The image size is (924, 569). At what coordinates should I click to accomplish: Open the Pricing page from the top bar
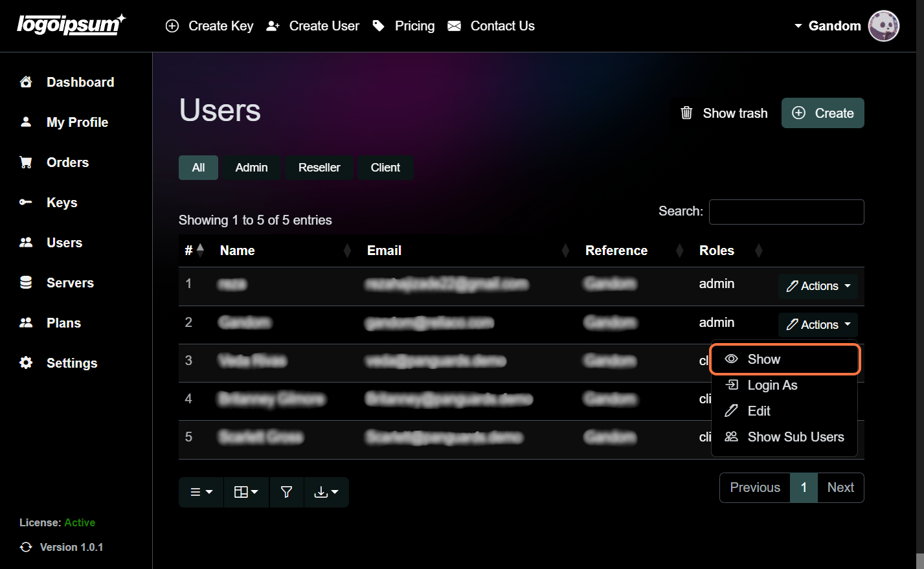pos(414,26)
